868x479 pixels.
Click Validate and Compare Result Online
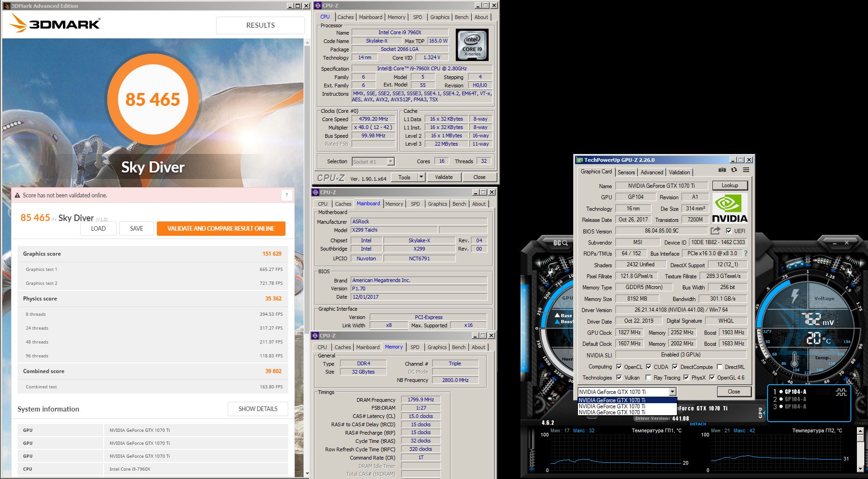click(x=221, y=228)
